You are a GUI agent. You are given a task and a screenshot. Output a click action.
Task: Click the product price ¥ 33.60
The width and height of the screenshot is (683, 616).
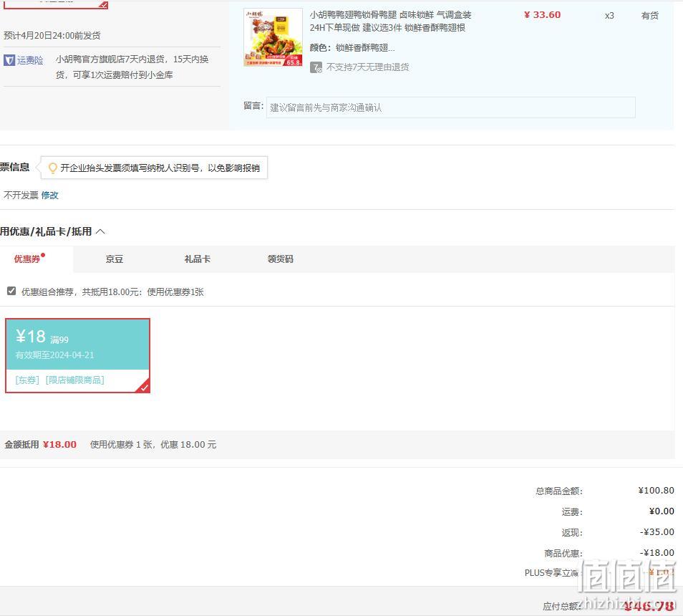542,15
